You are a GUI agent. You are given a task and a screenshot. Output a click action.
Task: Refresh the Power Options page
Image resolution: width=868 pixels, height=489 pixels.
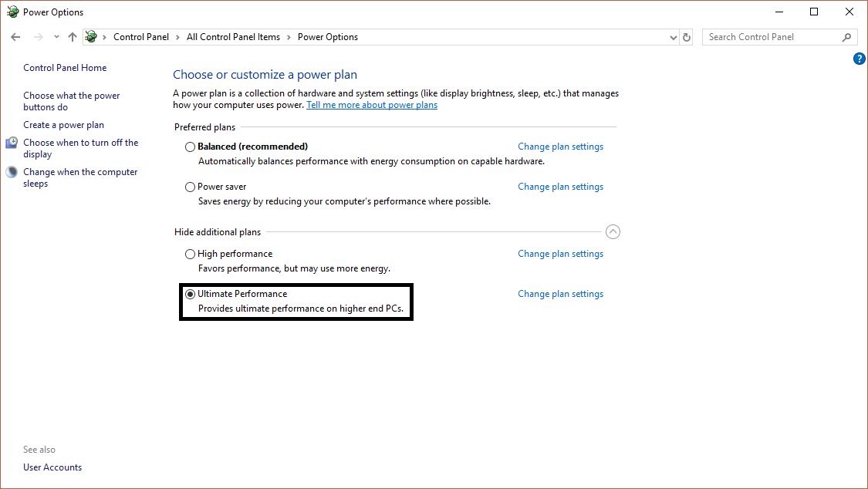(687, 38)
